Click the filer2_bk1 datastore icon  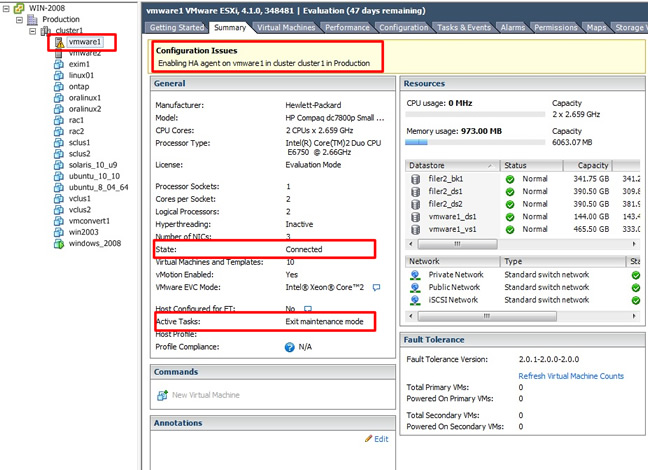click(x=416, y=179)
